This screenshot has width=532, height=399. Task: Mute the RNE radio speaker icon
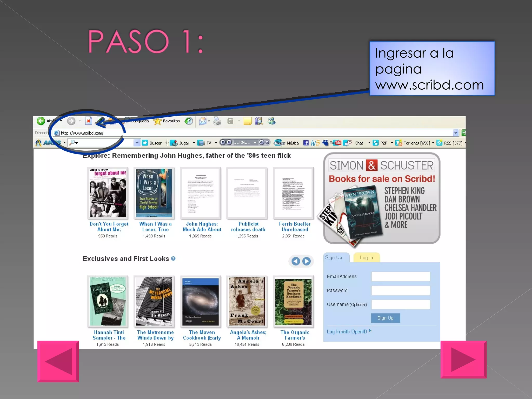(x=262, y=142)
